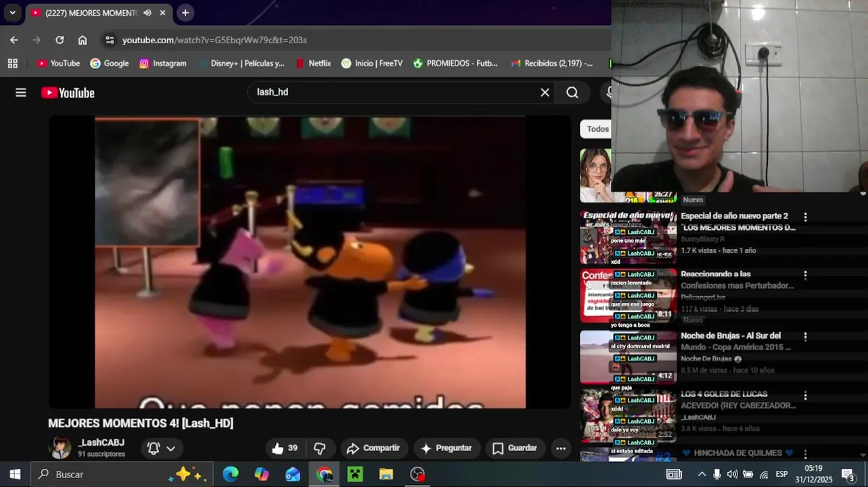868x487 pixels.
Task: Open the tab search dropdown arrow
Action: (x=12, y=13)
